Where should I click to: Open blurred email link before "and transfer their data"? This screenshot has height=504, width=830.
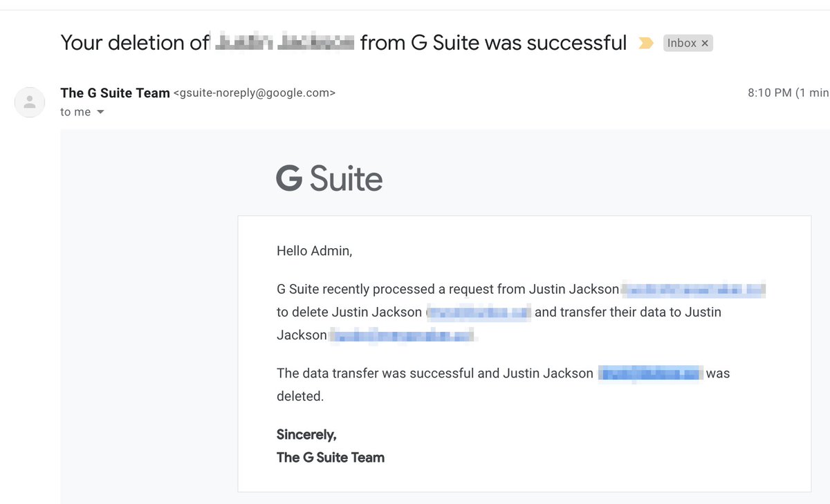pos(479,312)
